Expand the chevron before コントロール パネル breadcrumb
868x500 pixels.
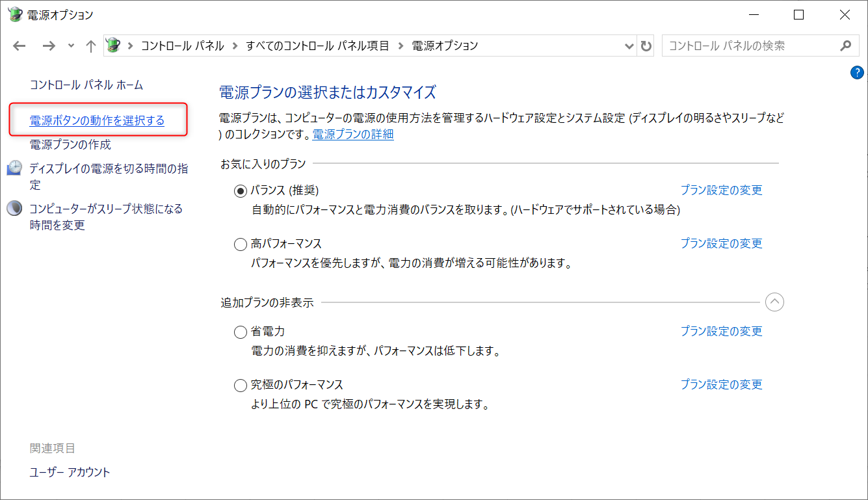pos(131,46)
